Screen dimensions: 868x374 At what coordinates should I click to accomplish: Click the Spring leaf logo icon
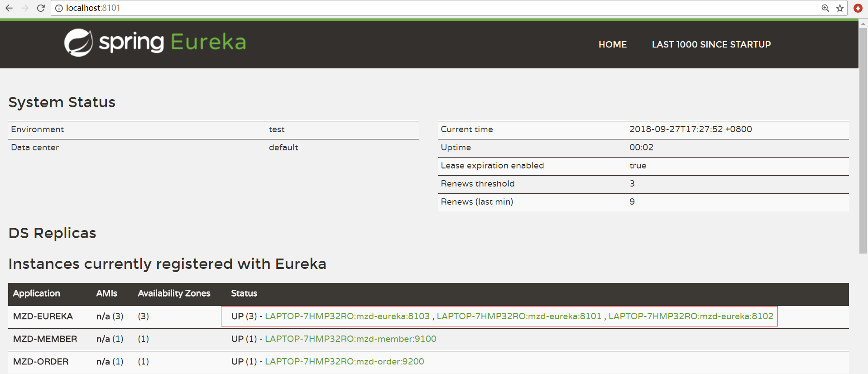tap(78, 43)
